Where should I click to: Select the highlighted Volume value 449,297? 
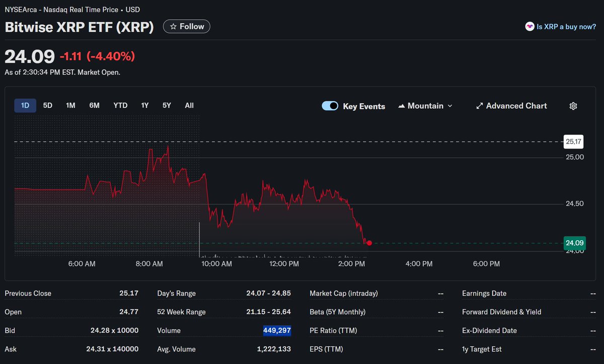coord(277,331)
